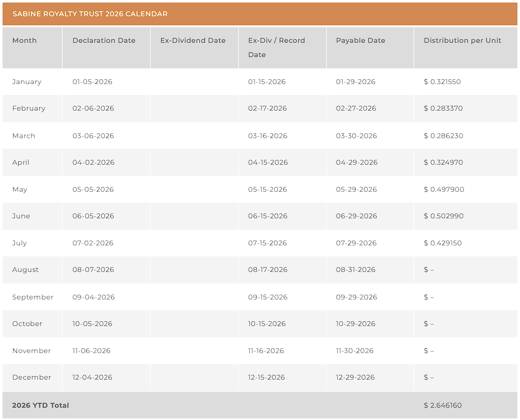Select the 'November' month cell
This screenshot has width=520, height=420.
31,351
